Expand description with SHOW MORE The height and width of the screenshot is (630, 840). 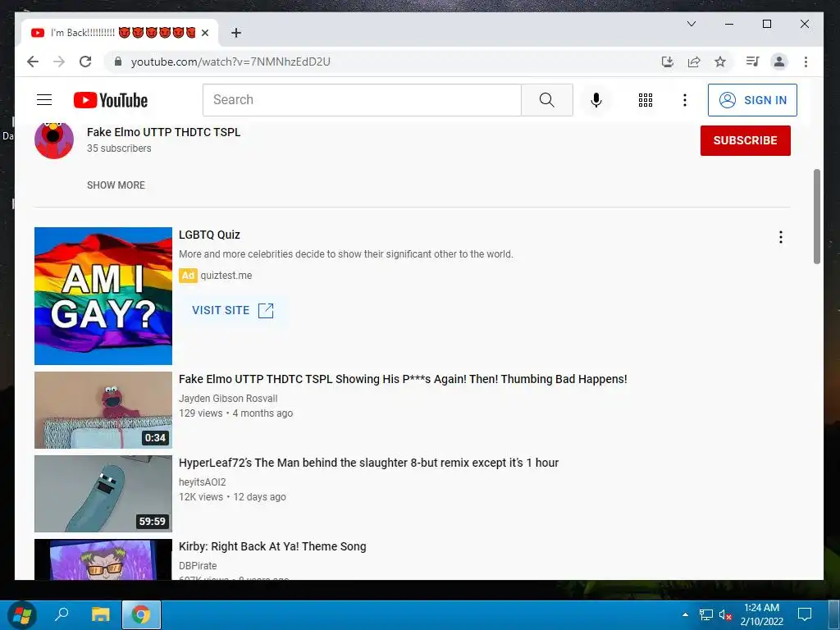coord(116,185)
